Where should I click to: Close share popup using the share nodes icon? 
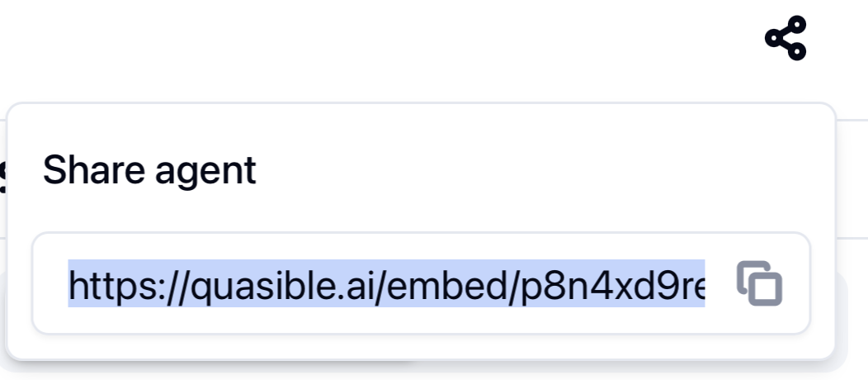pos(785,37)
